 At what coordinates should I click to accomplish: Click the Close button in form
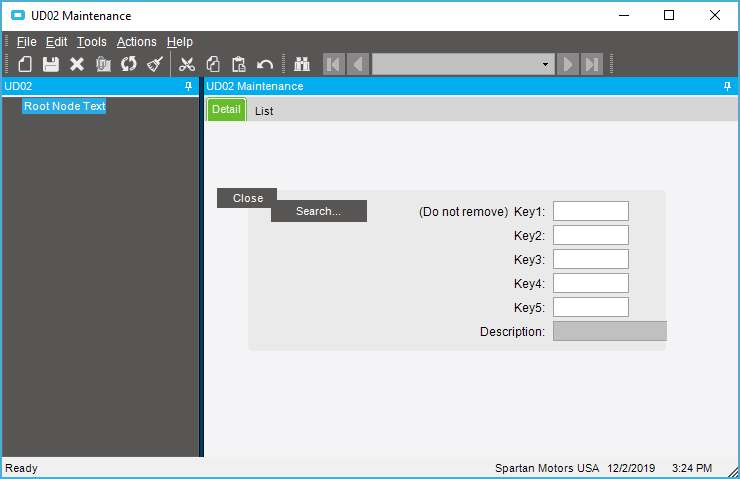247,198
